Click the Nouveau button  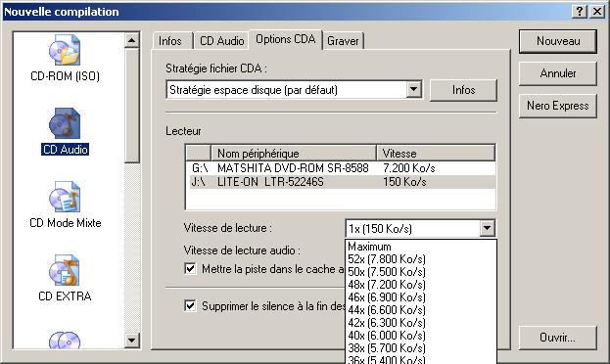point(558,41)
